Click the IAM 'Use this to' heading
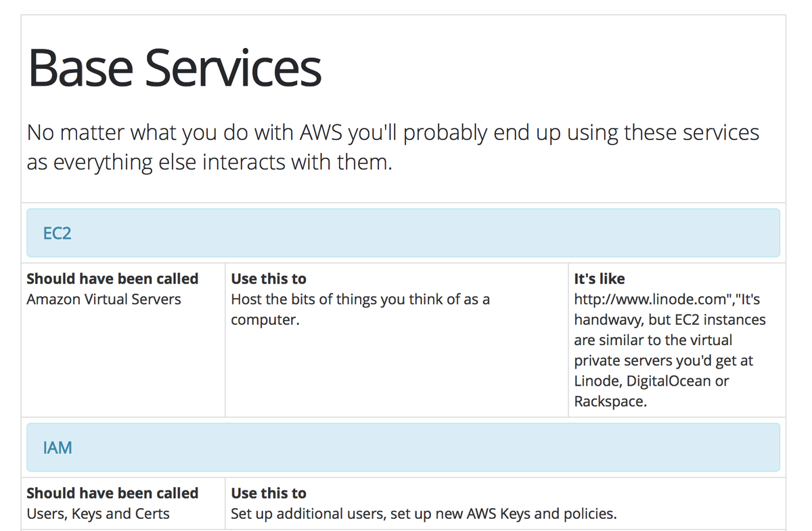The width and height of the screenshot is (812, 531). coord(268,492)
